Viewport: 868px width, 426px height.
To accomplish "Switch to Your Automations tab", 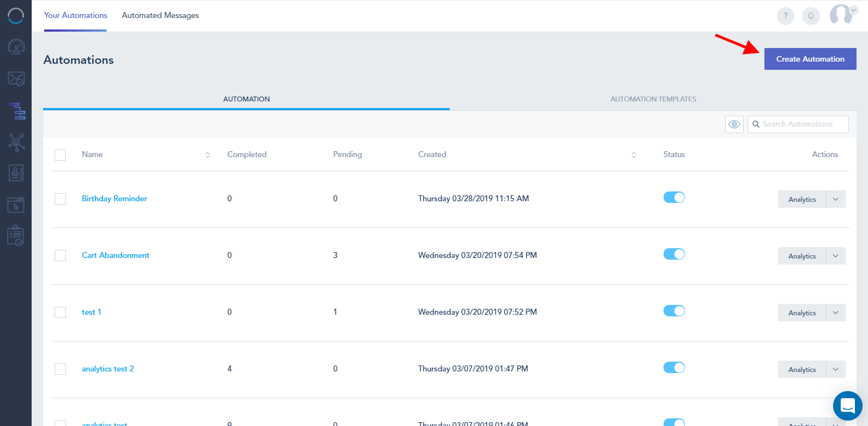I will point(76,15).
